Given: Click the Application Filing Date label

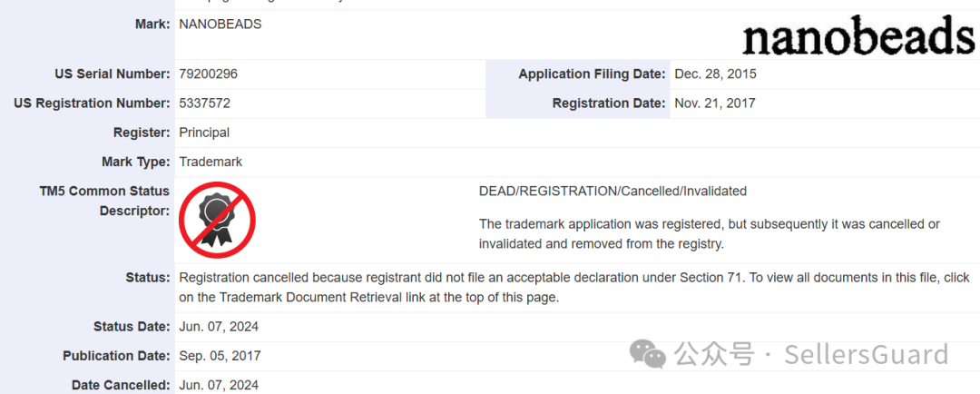Looking at the screenshot, I should [592, 74].
